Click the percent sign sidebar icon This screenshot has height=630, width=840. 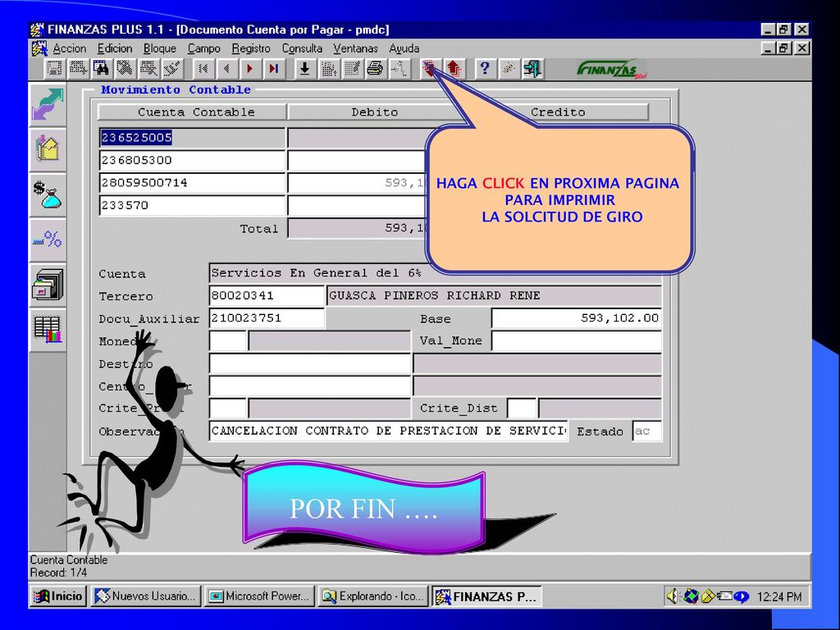point(48,239)
